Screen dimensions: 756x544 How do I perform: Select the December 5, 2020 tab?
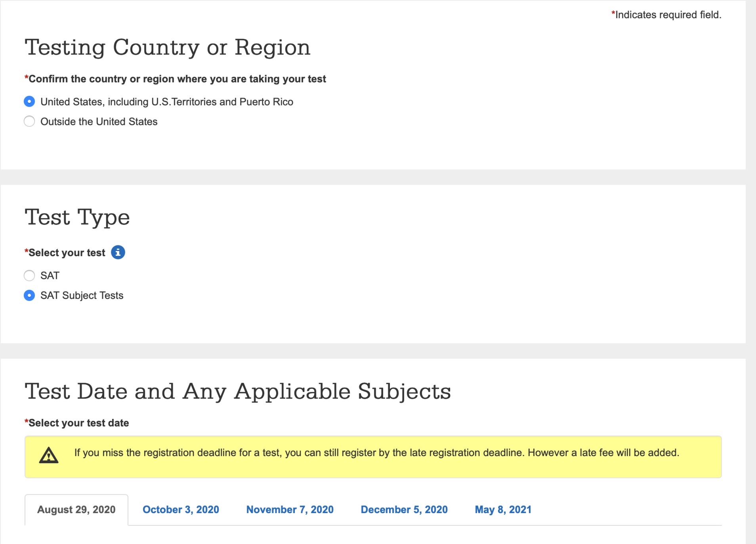click(x=404, y=510)
